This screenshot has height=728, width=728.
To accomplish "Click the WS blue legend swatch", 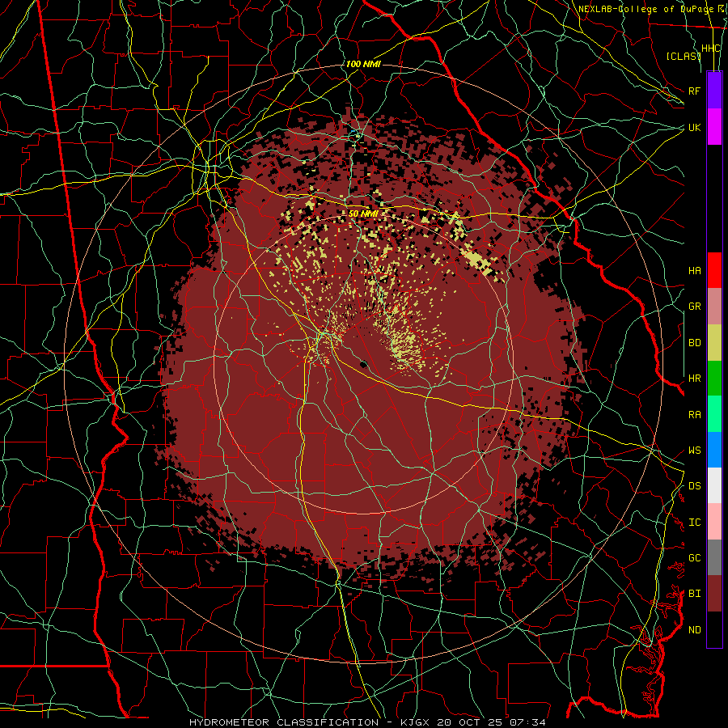I will (x=714, y=450).
